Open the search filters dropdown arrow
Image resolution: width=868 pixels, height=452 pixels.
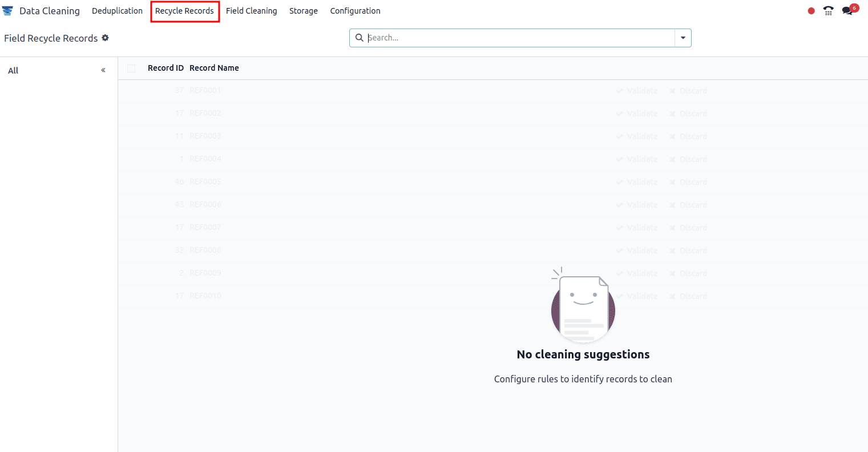(683, 38)
